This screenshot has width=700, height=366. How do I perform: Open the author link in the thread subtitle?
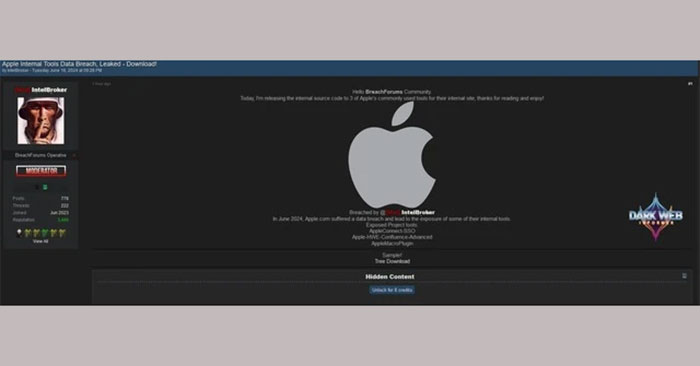[18, 71]
